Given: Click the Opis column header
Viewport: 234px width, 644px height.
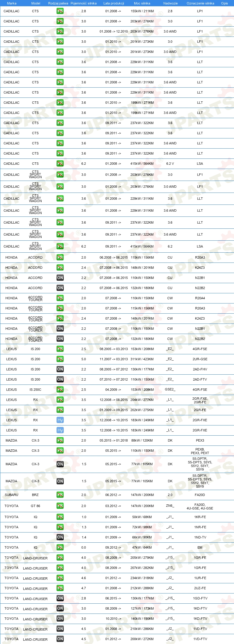Looking at the screenshot, I should pos(224,3).
